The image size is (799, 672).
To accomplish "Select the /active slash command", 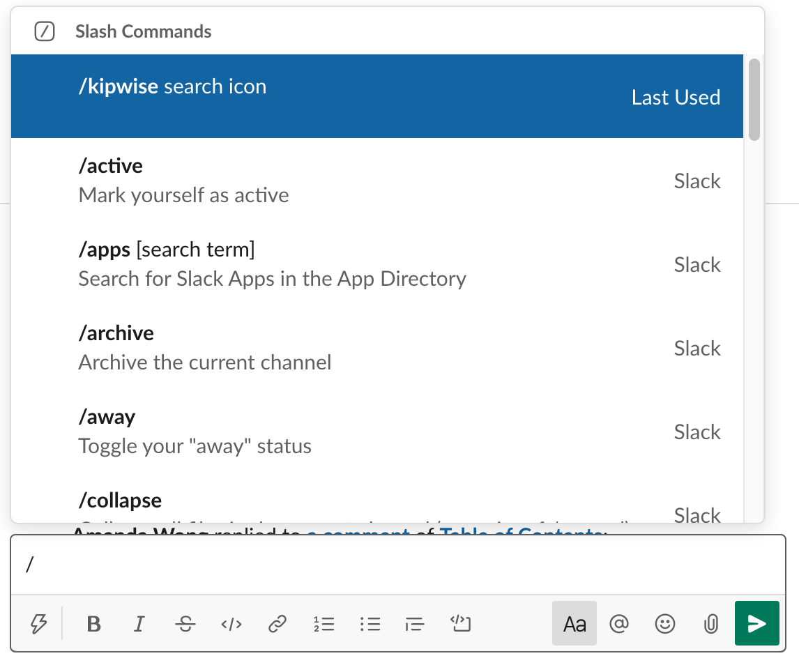I will pos(279,180).
